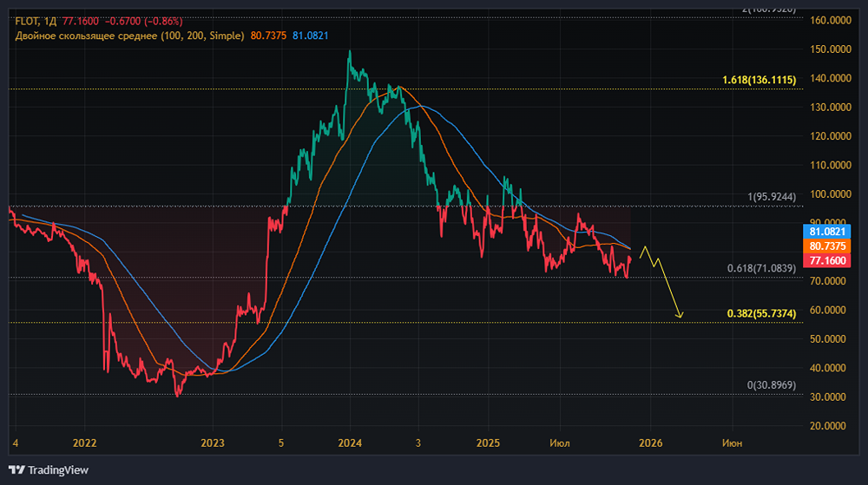Image resolution: width=868 pixels, height=485 pixels.
Task: Click the 50.0000 price scale label
Action: pos(827,339)
